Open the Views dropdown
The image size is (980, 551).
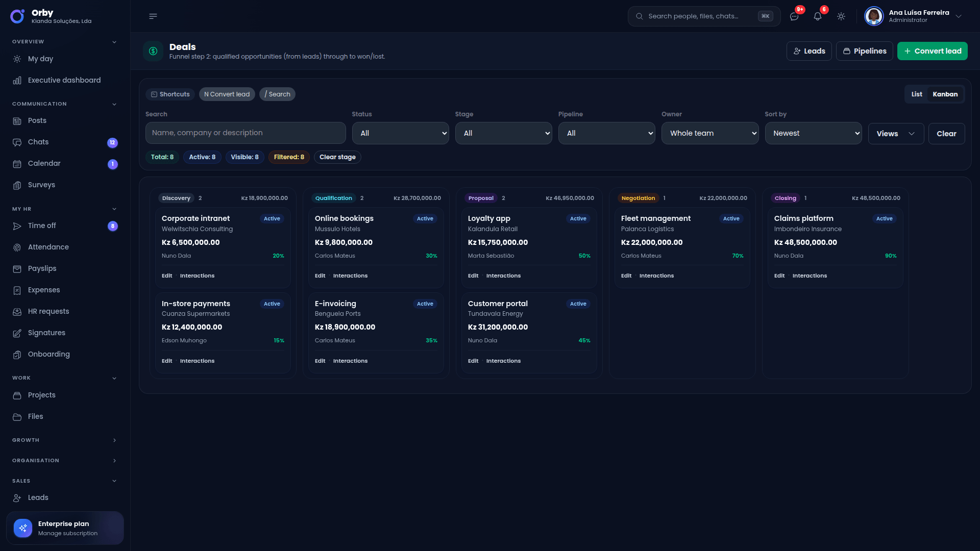896,134
